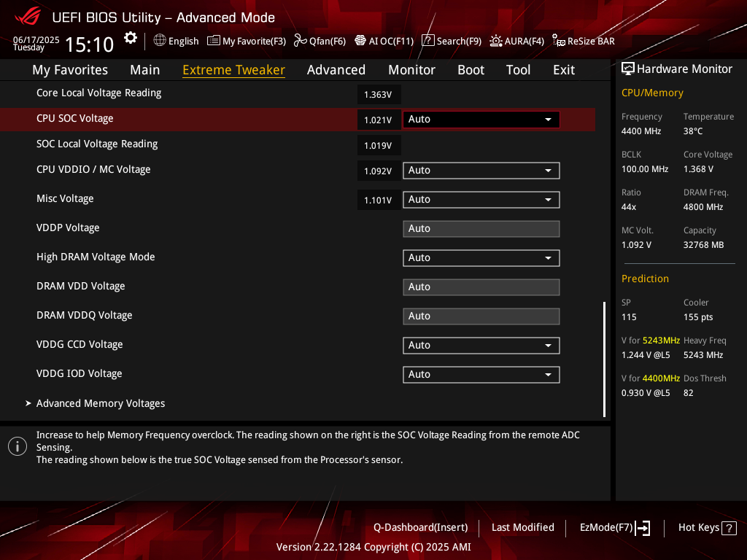The height and width of the screenshot is (560, 747).
Task: Click the 32768 MB capacity value
Action: [704, 245]
